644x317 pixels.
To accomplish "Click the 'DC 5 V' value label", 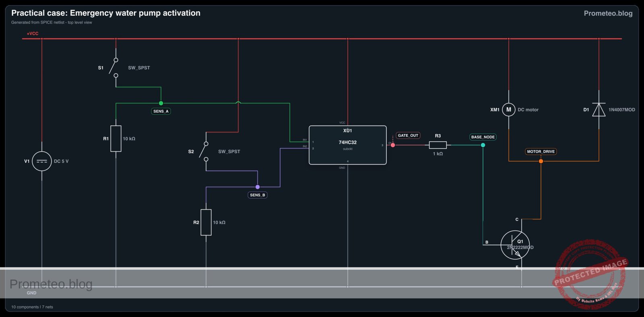I will pos(61,161).
